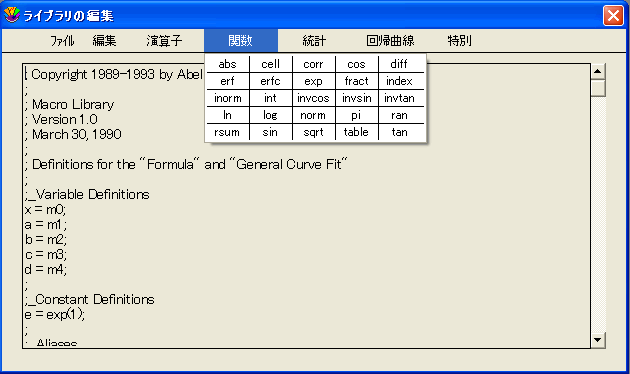Open the 回帰曲線 menu
This screenshot has width=630, height=374.
click(x=390, y=41)
